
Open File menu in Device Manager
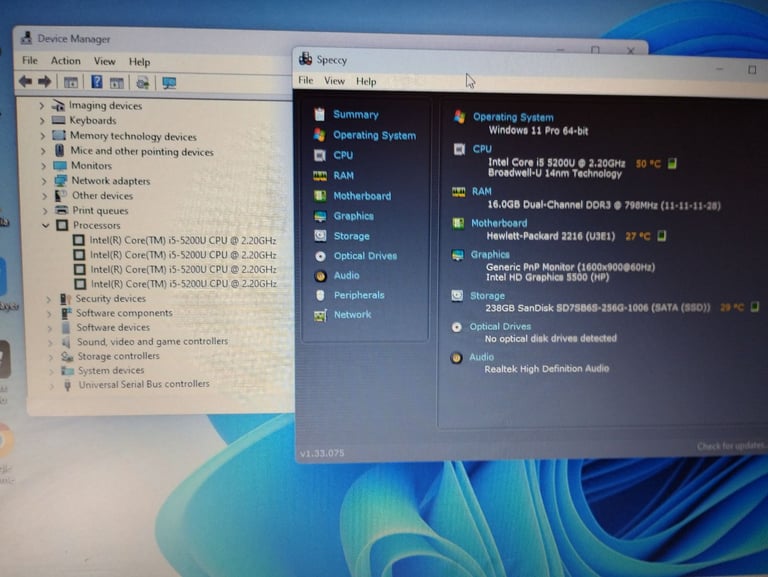click(x=29, y=60)
